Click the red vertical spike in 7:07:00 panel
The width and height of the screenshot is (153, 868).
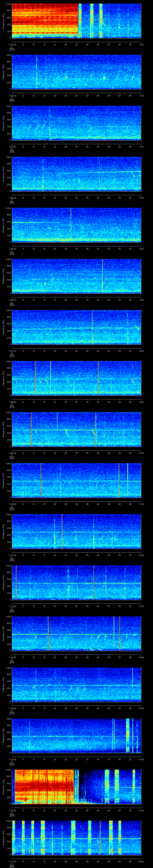pos(92,327)
